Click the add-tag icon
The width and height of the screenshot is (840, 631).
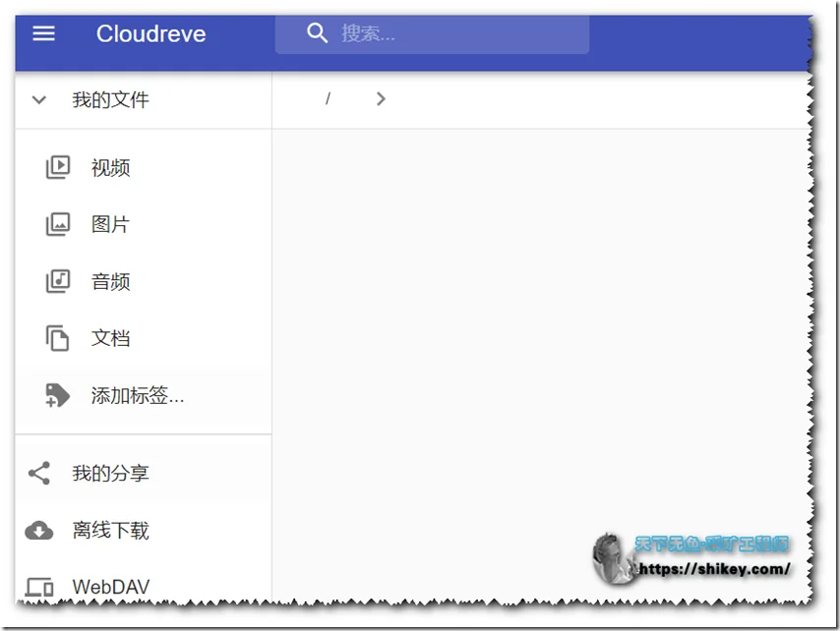[x=57, y=395]
